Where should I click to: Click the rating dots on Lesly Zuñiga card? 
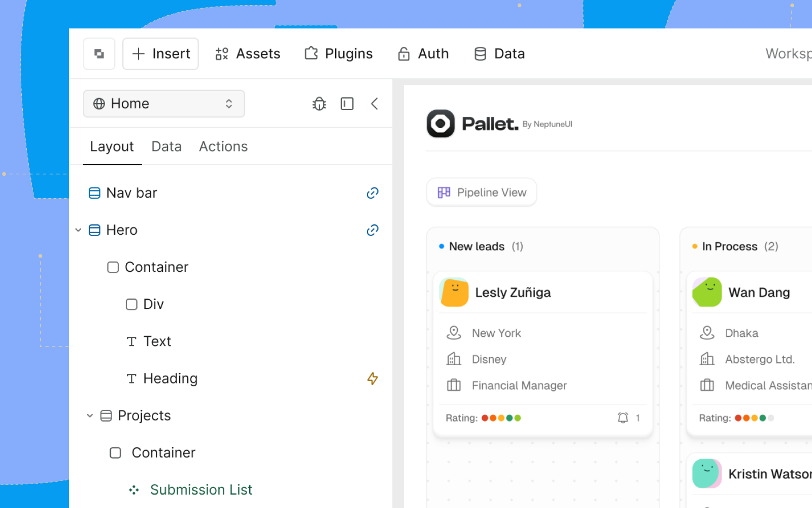pos(501,418)
